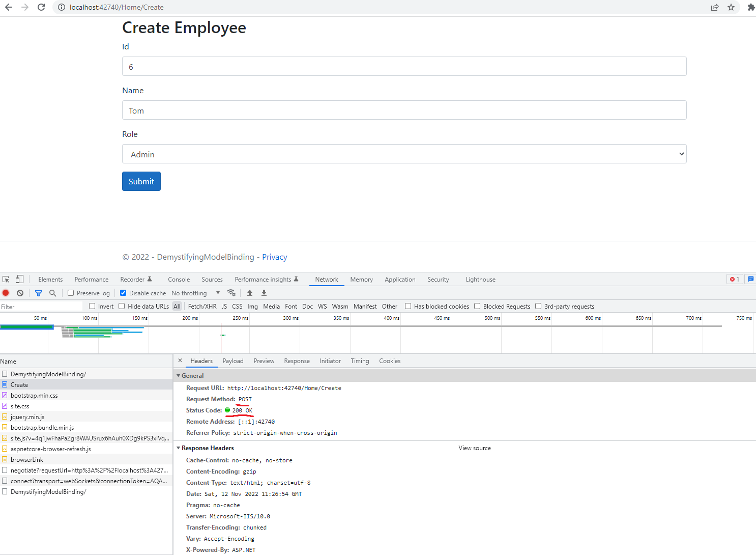The height and width of the screenshot is (555, 756).
Task: Open the extensions puzzle icon
Action: pyautogui.click(x=751, y=7)
